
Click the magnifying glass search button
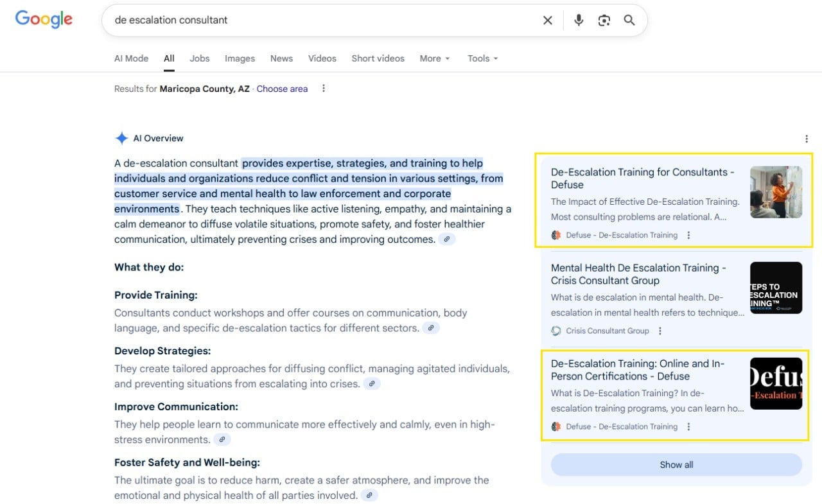pos(629,21)
